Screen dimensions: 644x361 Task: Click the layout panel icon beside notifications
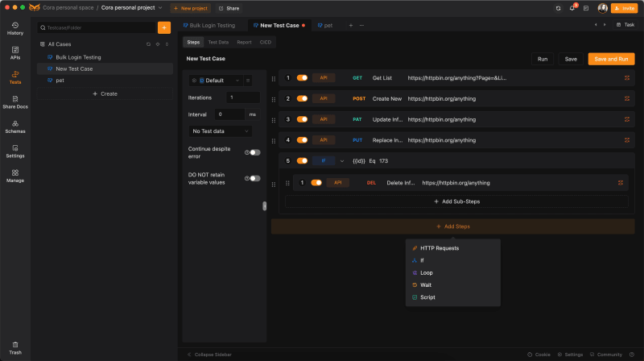(x=586, y=8)
